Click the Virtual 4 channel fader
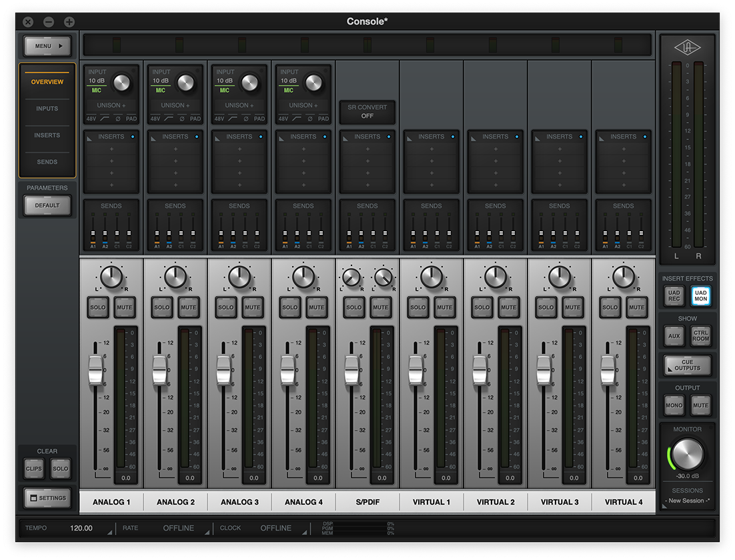The width and height of the screenshot is (735, 560). tap(608, 370)
